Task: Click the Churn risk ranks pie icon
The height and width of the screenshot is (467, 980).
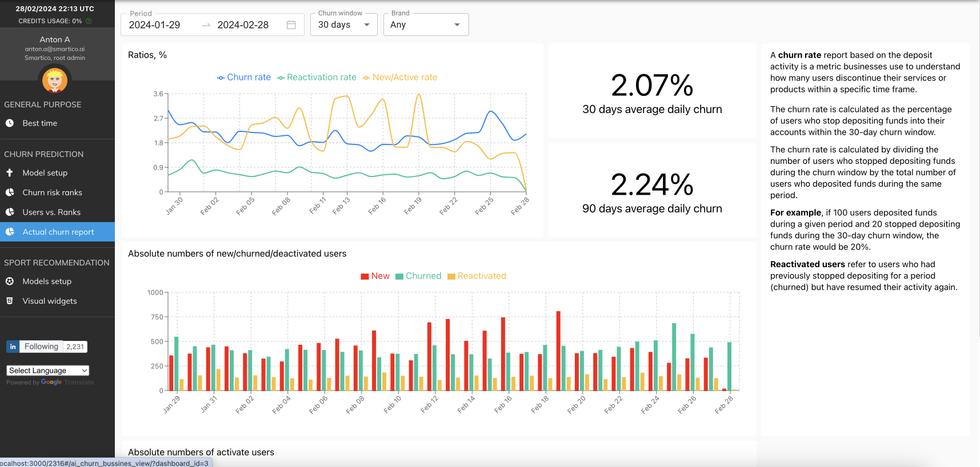Action: pos(10,193)
